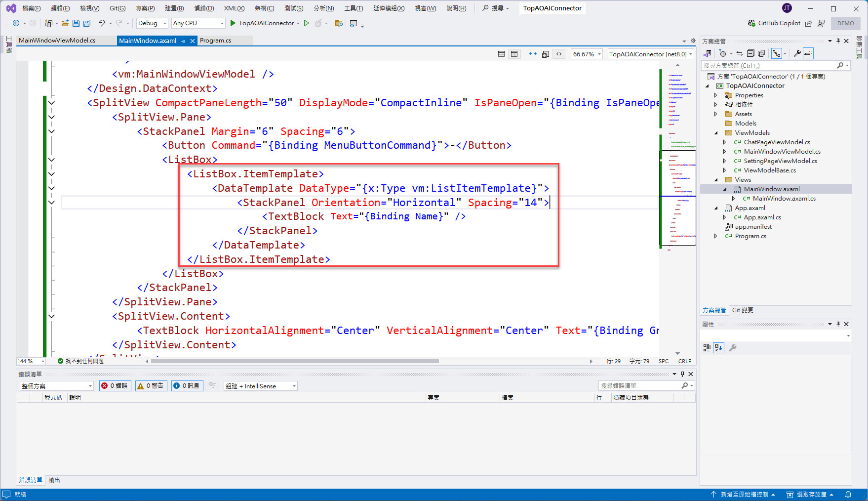Click the 搜尋錯誤清單 search field
Viewport: 868px width, 501px height.
639,385
